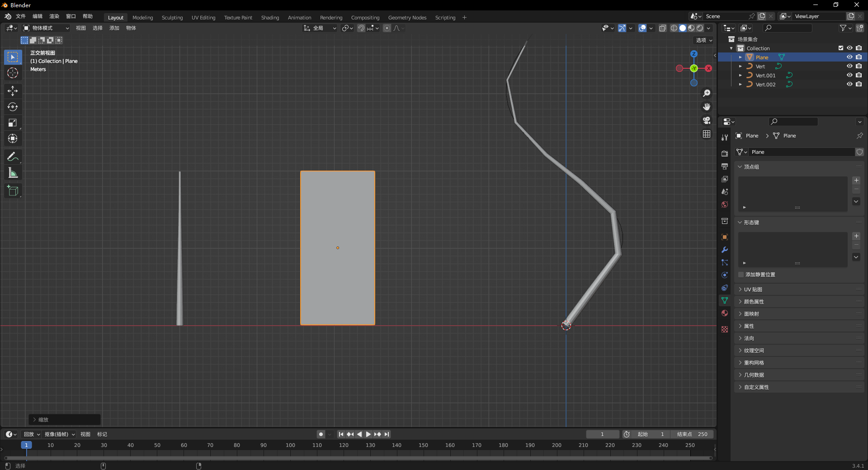
Task: Select the Measure ruler tool
Action: 13,173
